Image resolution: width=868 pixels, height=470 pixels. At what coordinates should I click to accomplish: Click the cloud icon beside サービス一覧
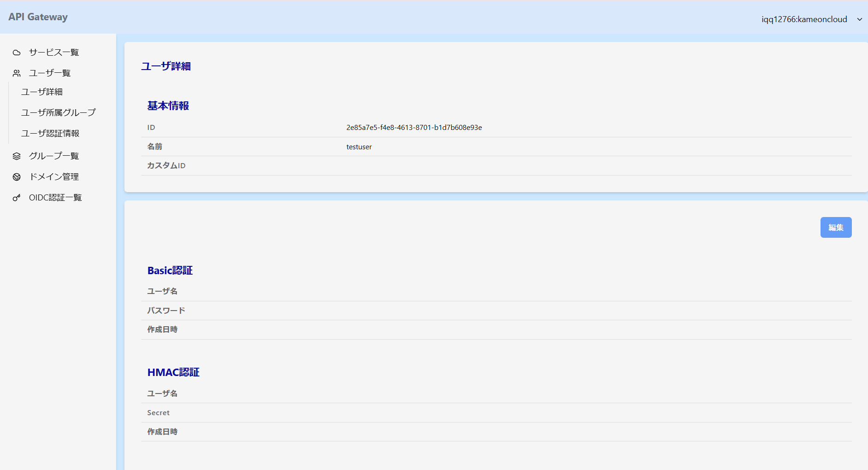pyautogui.click(x=17, y=53)
